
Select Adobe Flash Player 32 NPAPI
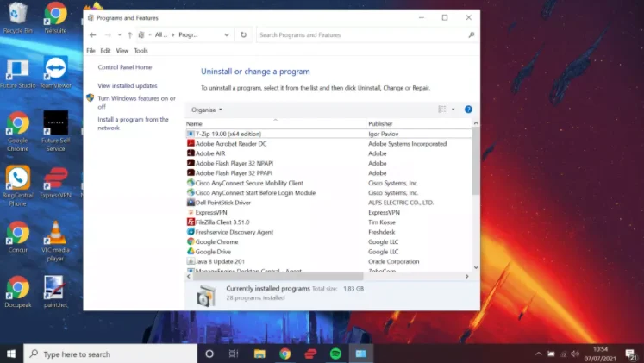(328, 164)
